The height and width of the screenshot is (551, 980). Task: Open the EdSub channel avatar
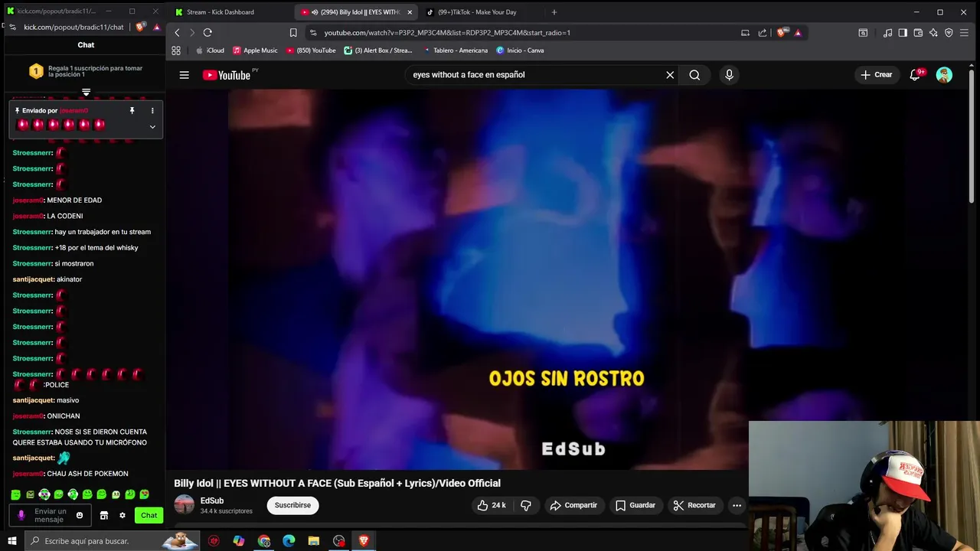point(184,505)
